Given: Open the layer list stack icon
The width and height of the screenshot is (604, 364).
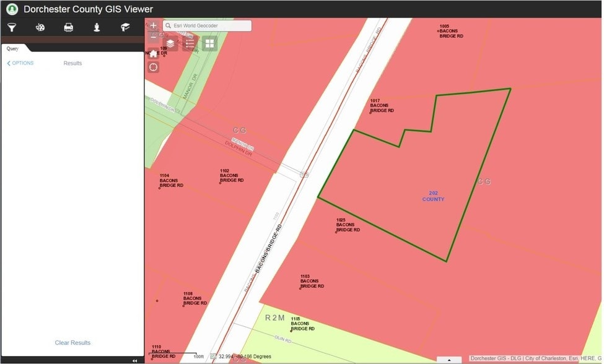Looking at the screenshot, I should click(170, 43).
